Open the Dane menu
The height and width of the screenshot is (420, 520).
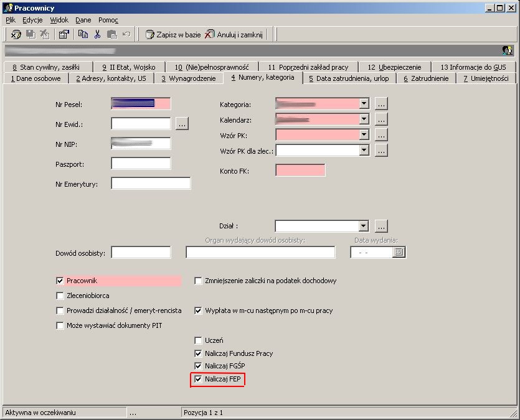[x=83, y=20]
